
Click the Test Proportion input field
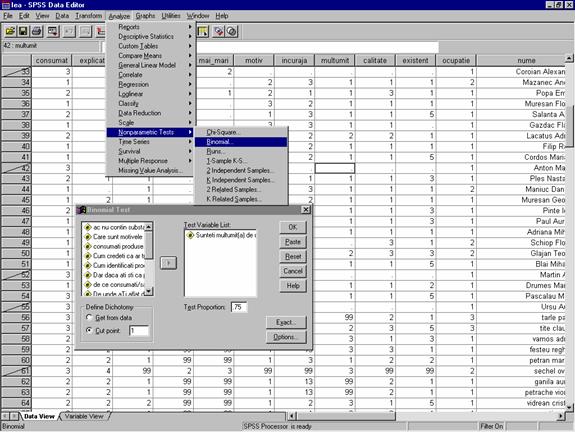[x=239, y=307]
